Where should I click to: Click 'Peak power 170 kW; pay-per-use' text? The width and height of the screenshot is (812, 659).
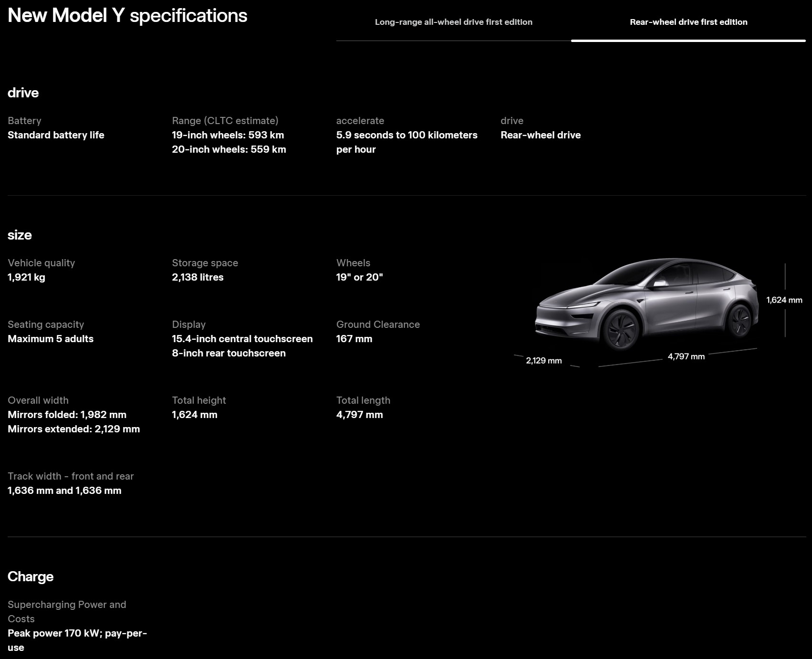(77, 640)
